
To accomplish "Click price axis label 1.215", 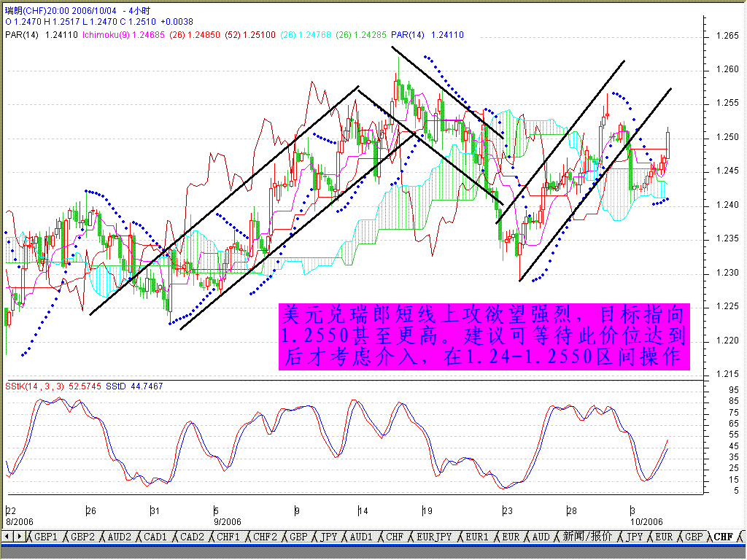I will (x=727, y=374).
